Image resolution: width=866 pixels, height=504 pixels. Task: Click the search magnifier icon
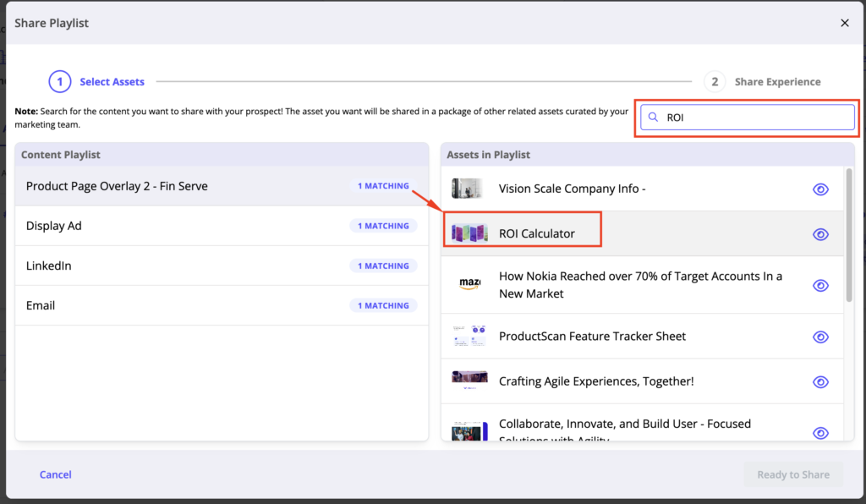click(653, 118)
